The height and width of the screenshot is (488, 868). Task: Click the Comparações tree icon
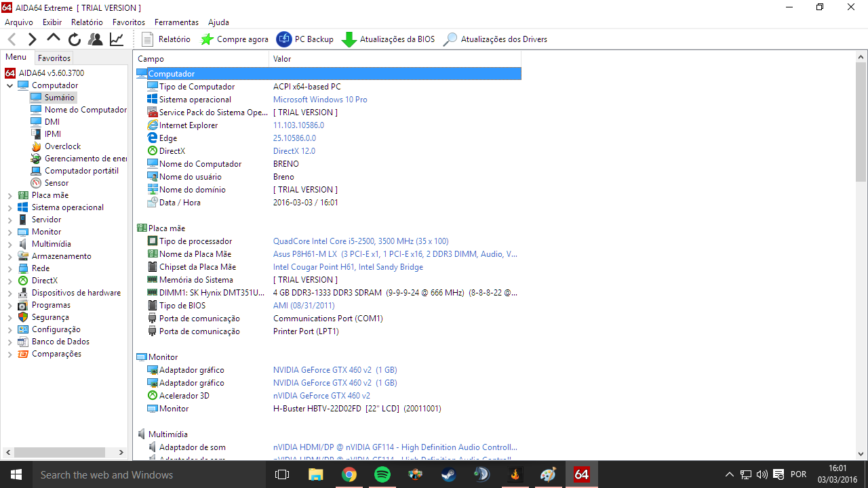23,354
